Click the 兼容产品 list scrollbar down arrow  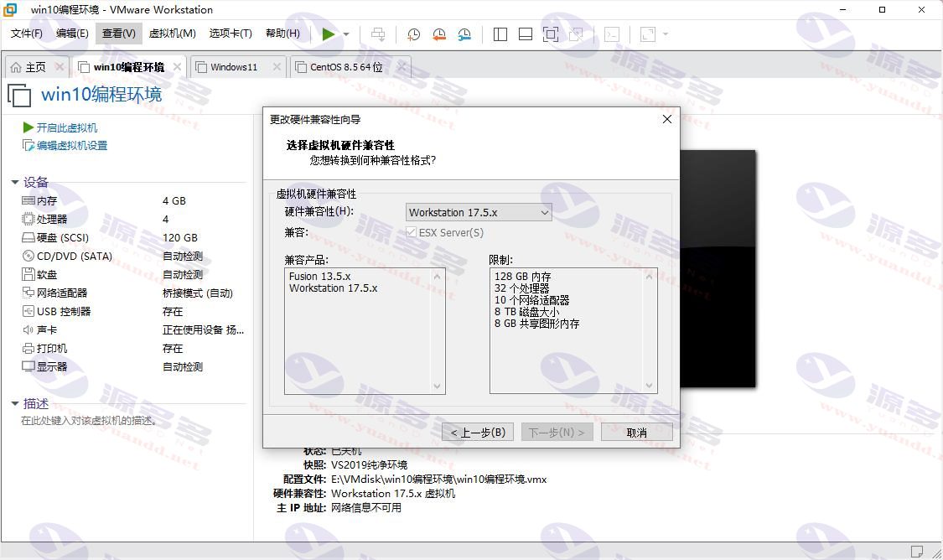click(x=438, y=386)
